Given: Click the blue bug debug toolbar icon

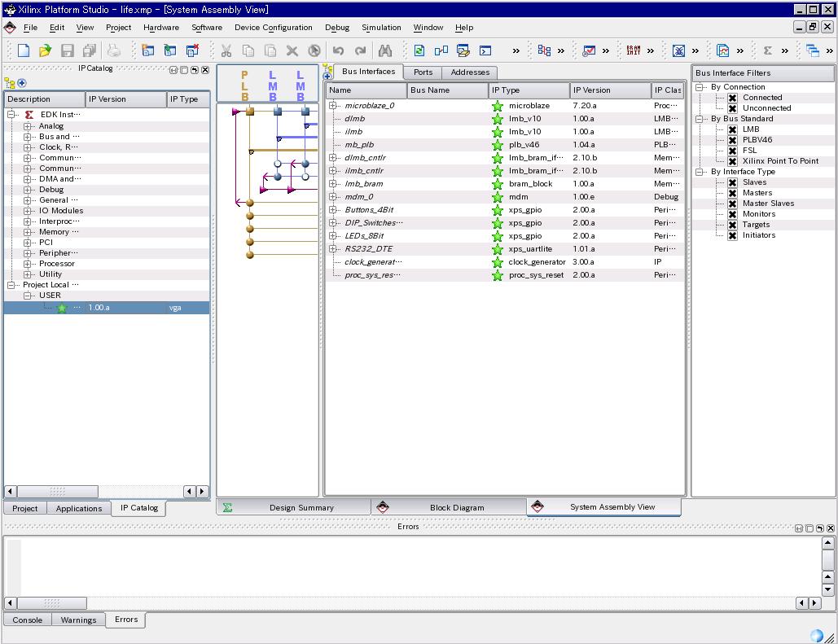Looking at the screenshot, I should pyautogui.click(x=678, y=50).
